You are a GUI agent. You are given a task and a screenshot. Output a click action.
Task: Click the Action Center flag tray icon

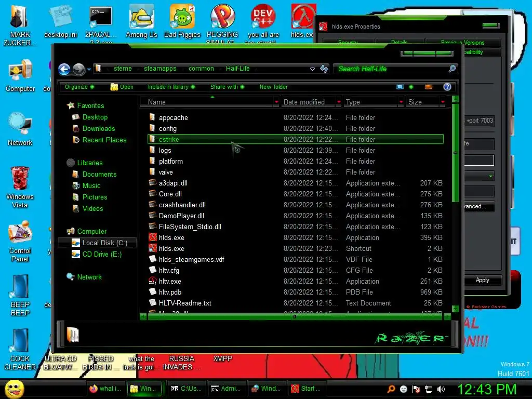coord(416,389)
